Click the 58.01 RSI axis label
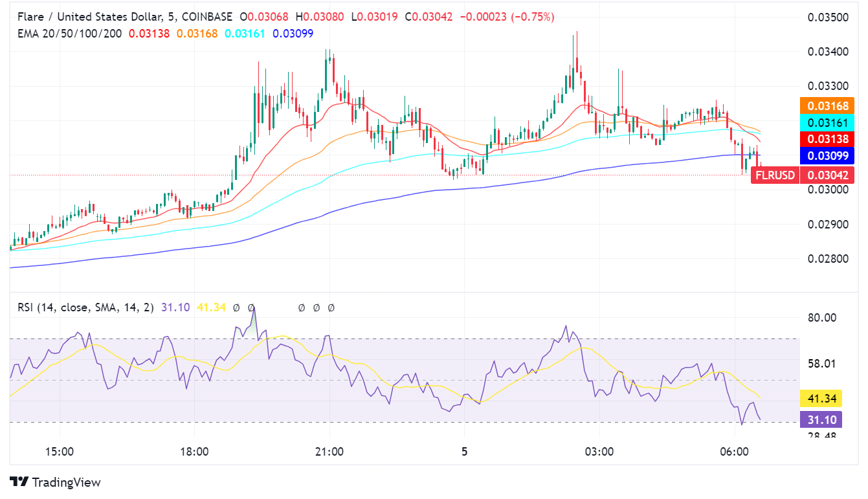Screen dimensions: 868x499 (x=821, y=364)
